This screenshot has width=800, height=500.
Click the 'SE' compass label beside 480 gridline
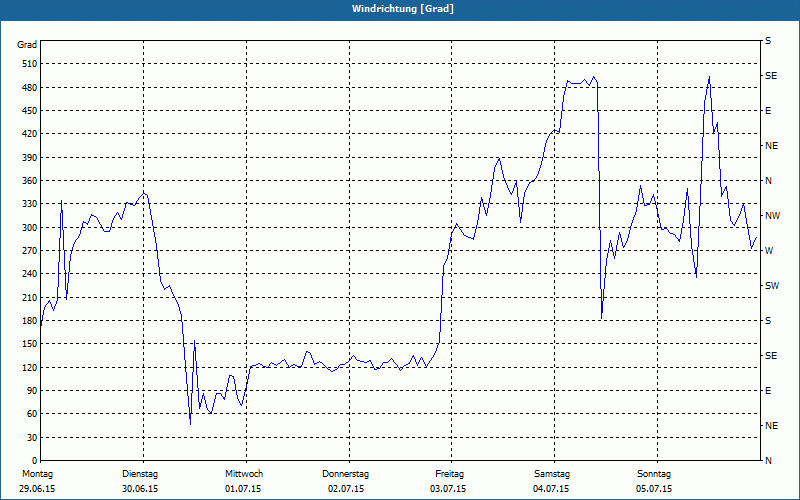pyautogui.click(x=771, y=76)
